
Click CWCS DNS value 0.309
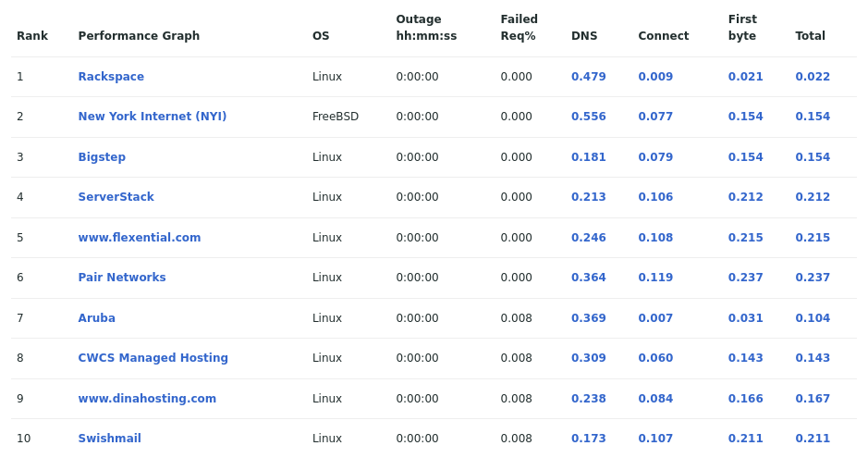pyautogui.click(x=589, y=358)
